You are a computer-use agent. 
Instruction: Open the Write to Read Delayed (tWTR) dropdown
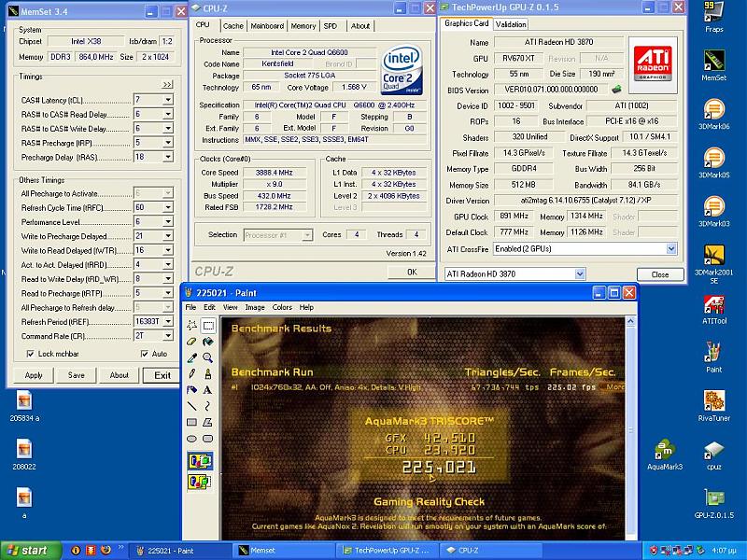point(168,250)
